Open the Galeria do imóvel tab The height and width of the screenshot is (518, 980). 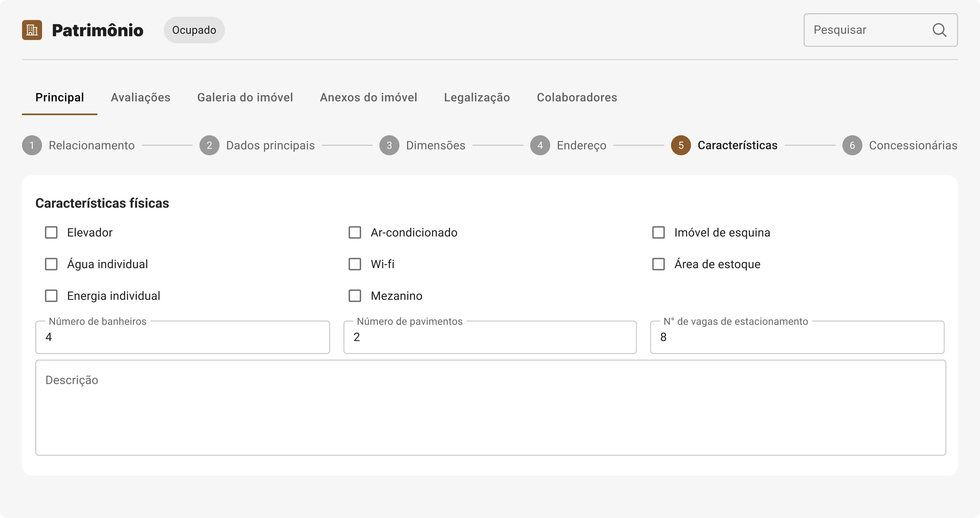point(245,98)
